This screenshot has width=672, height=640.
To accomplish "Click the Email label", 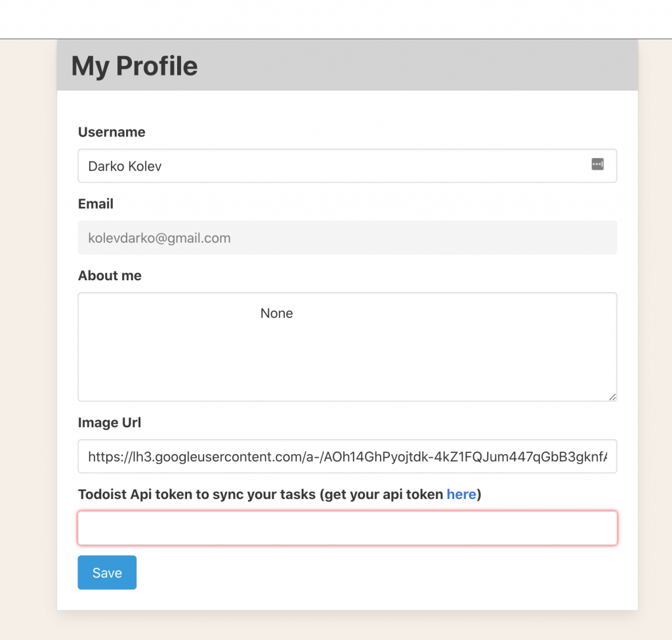I will click(96, 203).
